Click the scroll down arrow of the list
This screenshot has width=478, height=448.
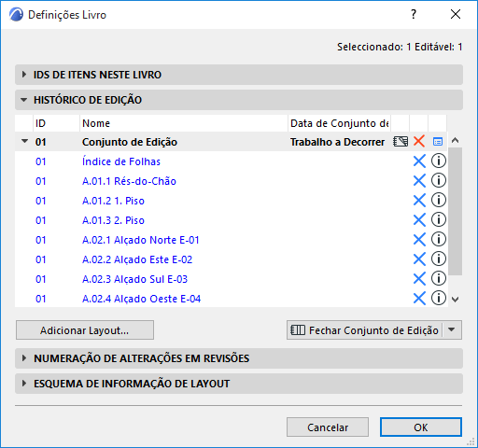point(456,300)
